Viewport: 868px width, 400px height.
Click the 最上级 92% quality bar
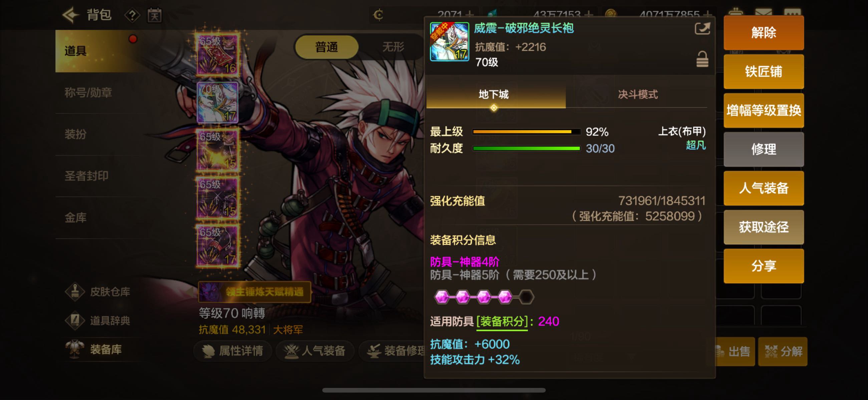tap(526, 132)
